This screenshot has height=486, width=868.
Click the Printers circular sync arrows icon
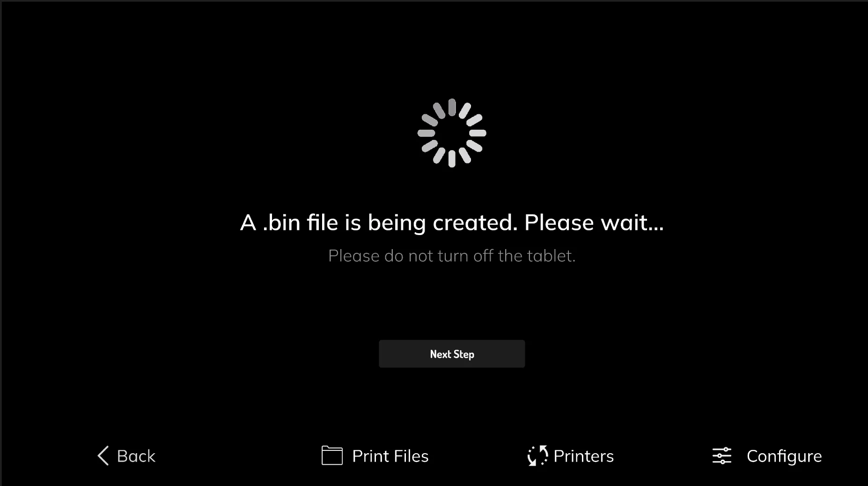pos(537,456)
